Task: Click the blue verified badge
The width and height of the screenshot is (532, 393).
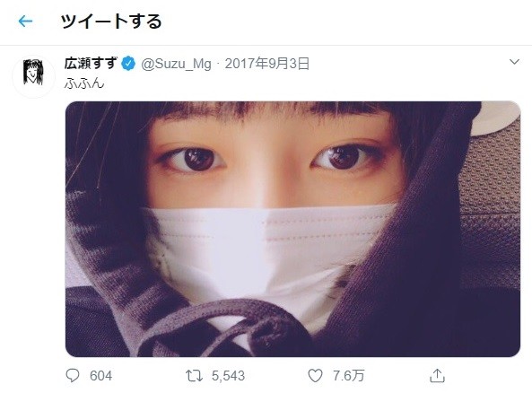Action: [x=128, y=64]
